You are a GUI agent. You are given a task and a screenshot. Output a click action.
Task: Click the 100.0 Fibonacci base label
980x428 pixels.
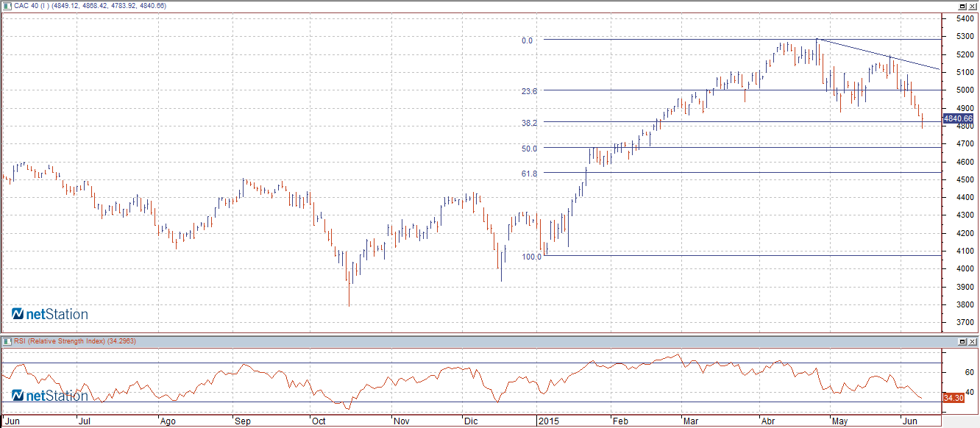coord(532,257)
